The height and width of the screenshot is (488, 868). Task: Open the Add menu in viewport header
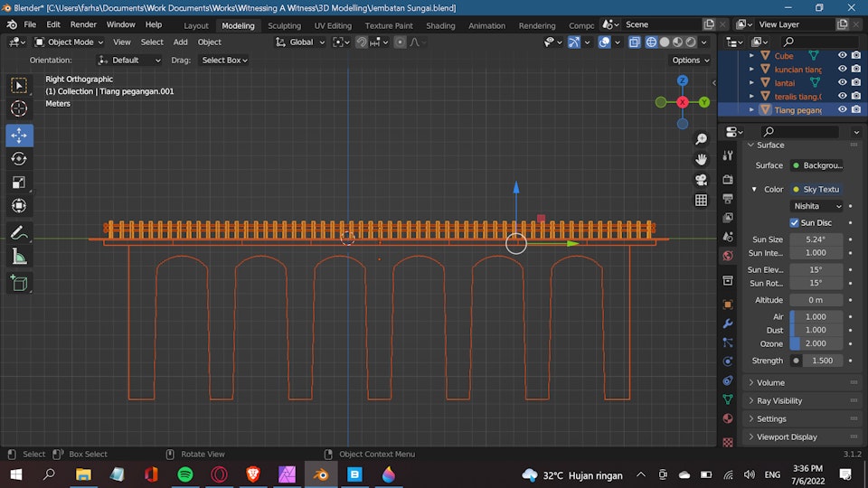[181, 42]
